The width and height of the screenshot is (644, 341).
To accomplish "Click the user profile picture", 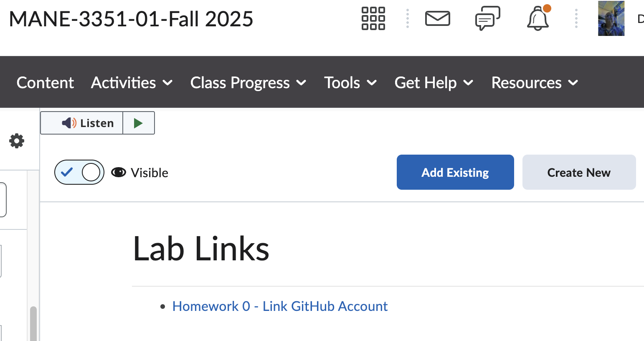I will 611,19.
